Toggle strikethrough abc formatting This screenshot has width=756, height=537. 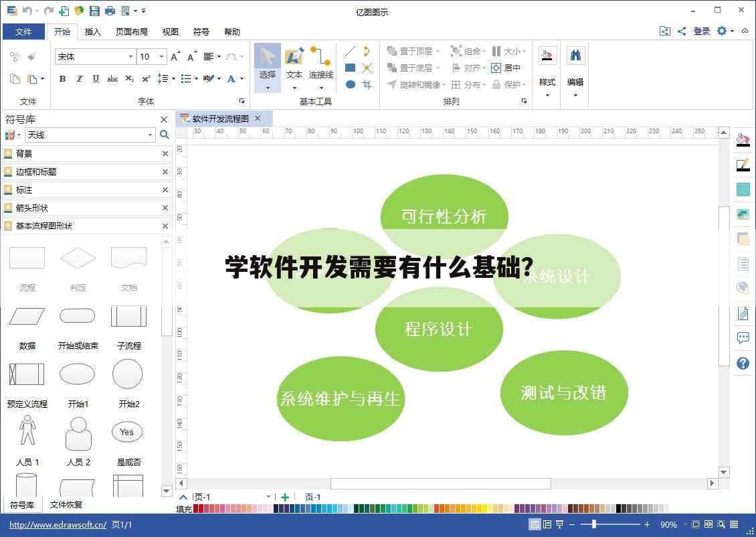click(112, 78)
